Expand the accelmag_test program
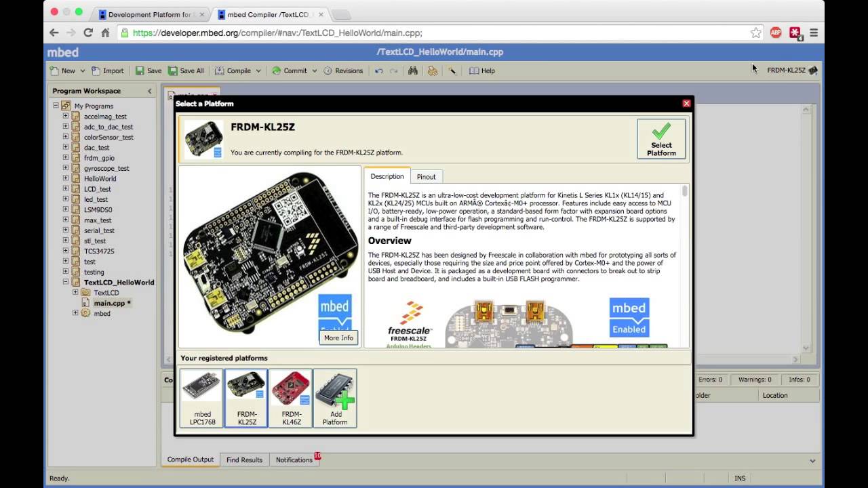 66,116
